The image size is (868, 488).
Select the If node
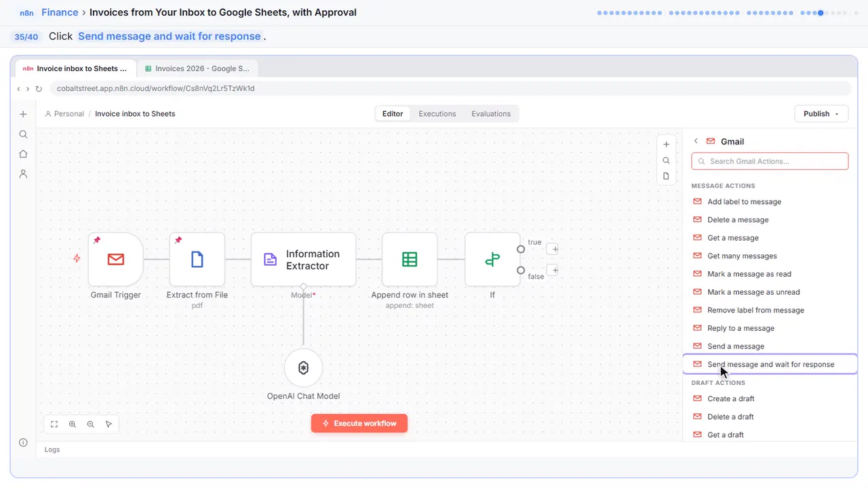coord(492,259)
